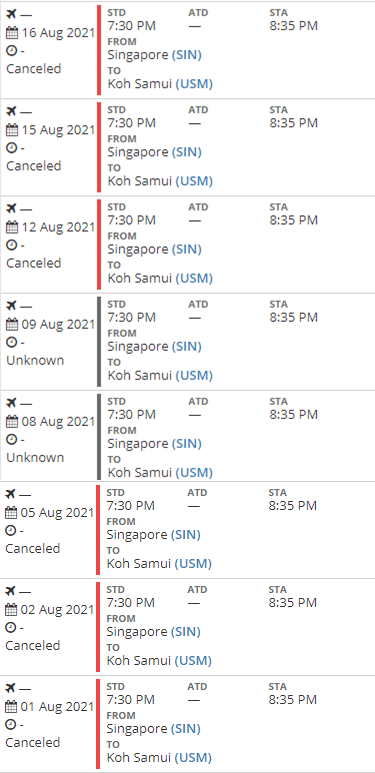Screen dimensions: 375x773
Task: Click the calendar icon beside 01 Aug 2021
Action: pyautogui.click(x=11, y=707)
